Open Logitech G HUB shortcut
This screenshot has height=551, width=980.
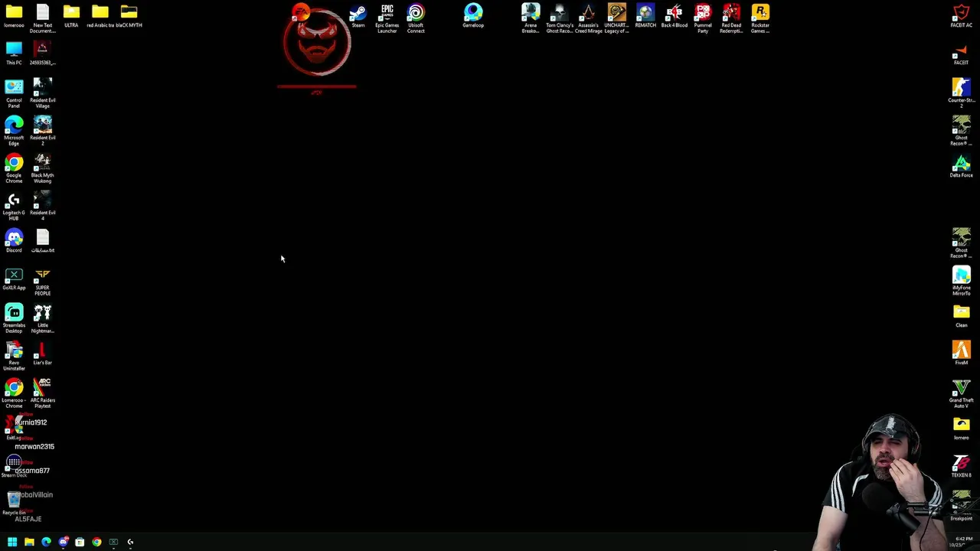14,206
